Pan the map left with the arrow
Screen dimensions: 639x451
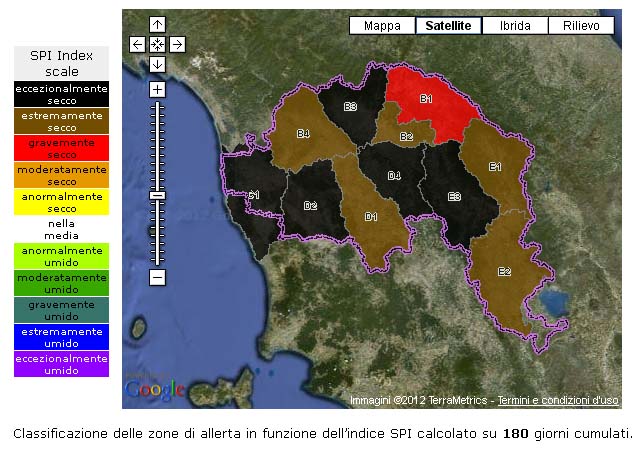(138, 44)
